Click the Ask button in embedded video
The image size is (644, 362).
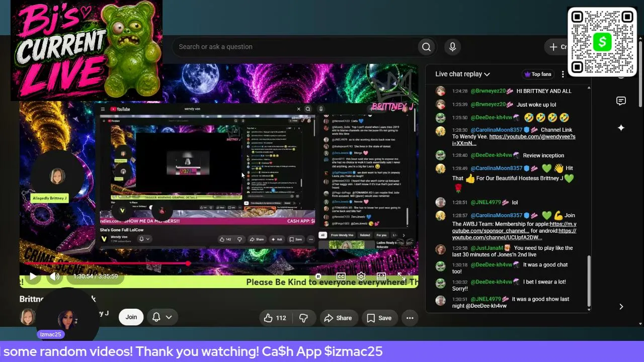(x=276, y=239)
